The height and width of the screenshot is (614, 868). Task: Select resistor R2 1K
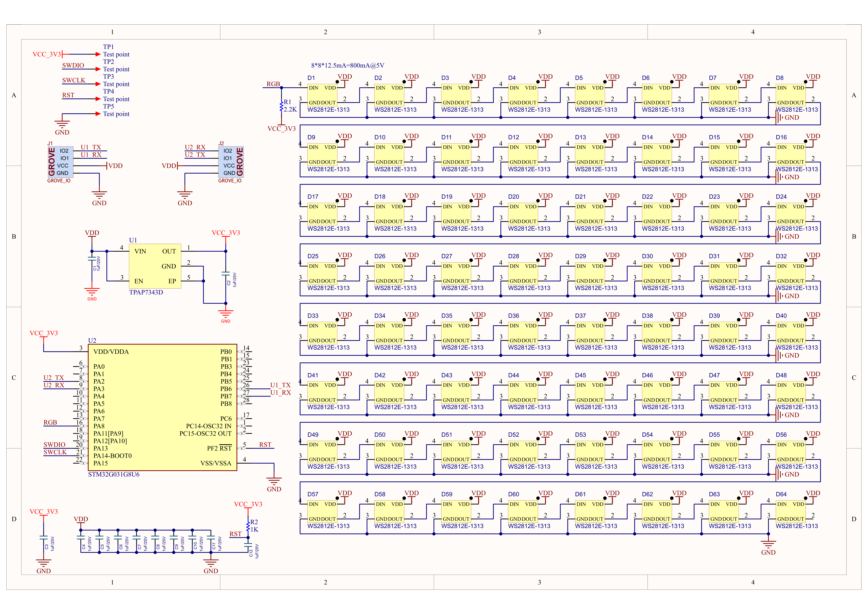point(248,526)
